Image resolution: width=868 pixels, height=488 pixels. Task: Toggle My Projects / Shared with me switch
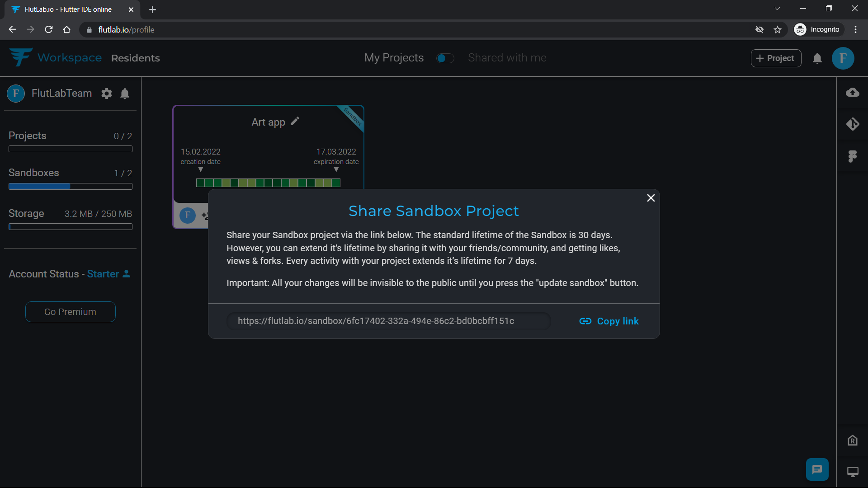[445, 58]
